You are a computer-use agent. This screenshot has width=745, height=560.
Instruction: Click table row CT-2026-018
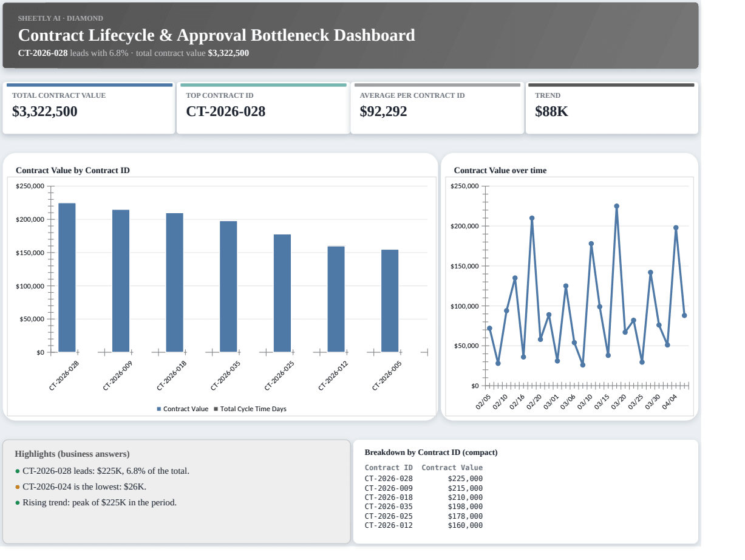coord(424,497)
